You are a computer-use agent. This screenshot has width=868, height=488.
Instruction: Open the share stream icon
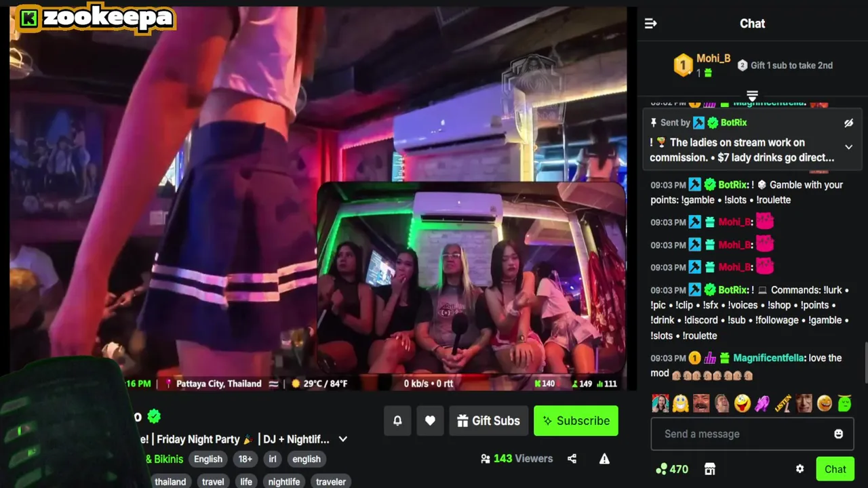point(572,459)
